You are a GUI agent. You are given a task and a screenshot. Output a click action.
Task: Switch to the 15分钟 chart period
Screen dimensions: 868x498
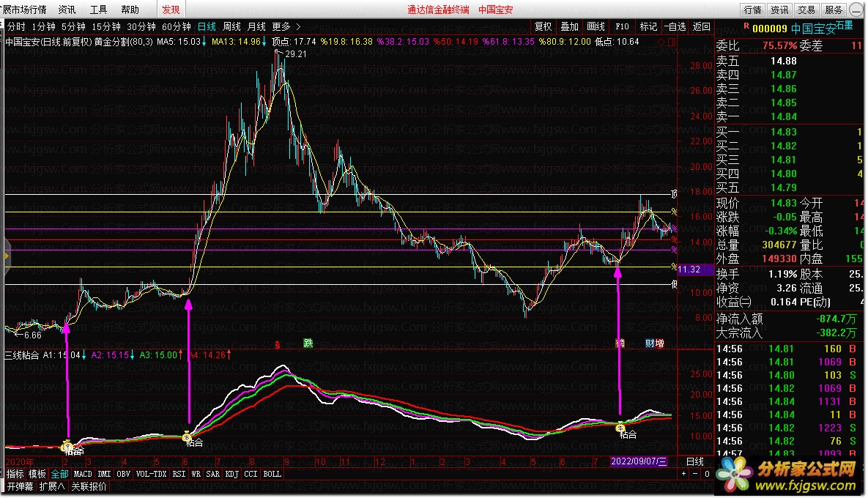105,26
